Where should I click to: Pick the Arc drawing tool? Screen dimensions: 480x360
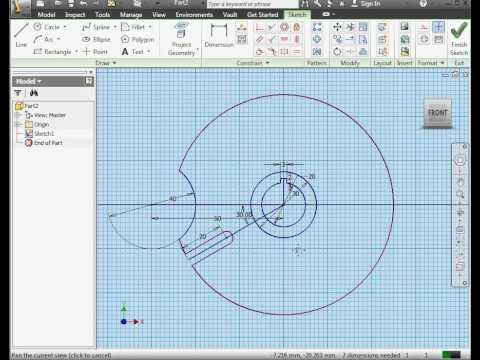click(x=43, y=39)
